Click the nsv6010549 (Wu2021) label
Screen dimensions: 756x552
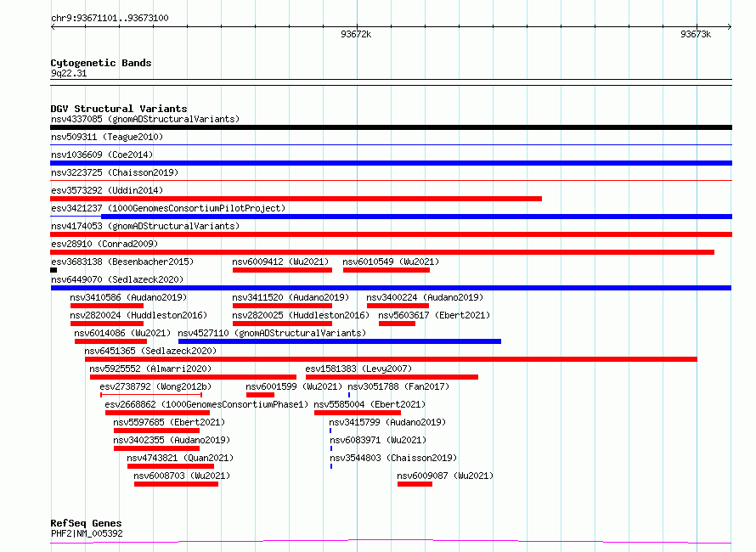click(x=391, y=262)
